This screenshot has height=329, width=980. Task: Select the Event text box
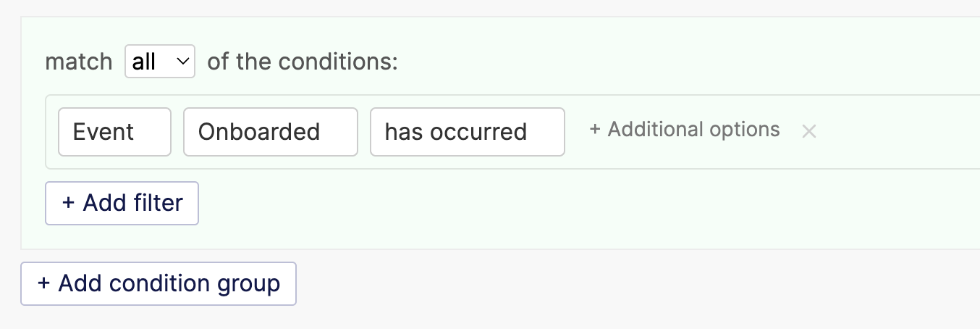tap(114, 132)
